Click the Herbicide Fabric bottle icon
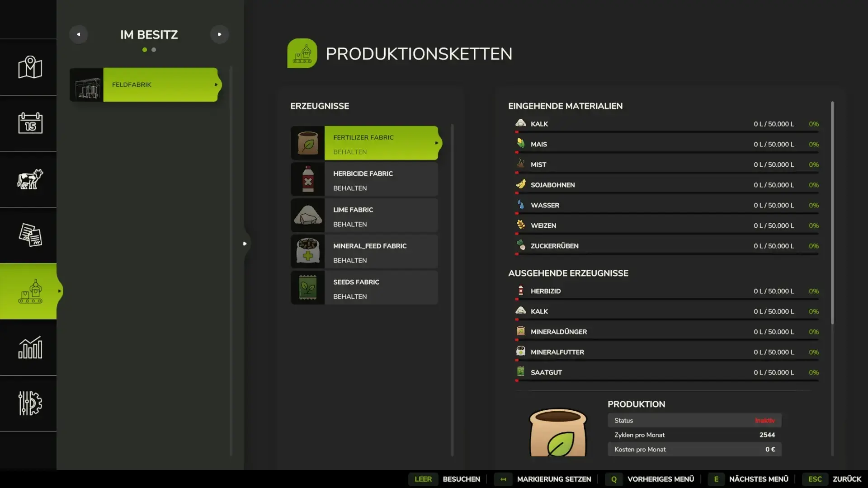The width and height of the screenshot is (868, 488). [308, 179]
